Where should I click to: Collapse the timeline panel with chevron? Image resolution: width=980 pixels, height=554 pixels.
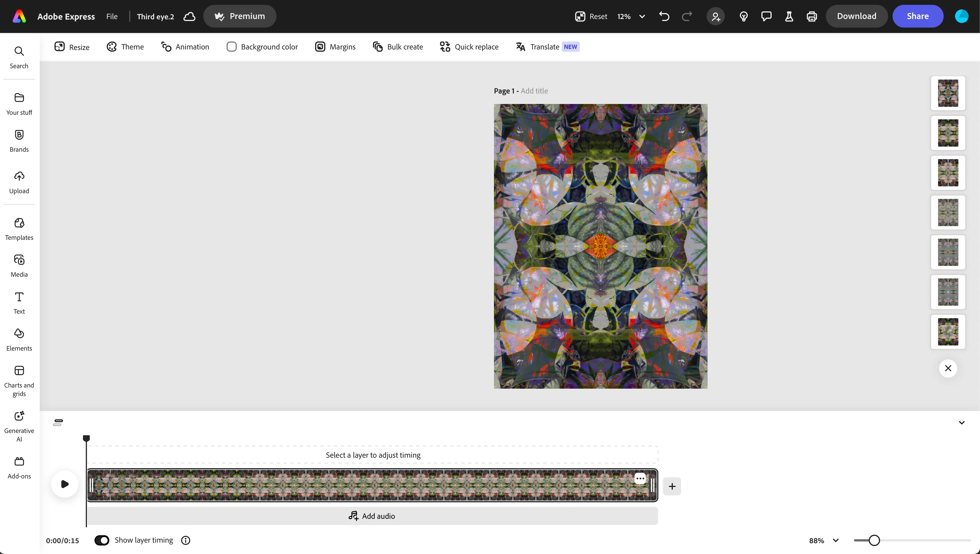tap(962, 423)
